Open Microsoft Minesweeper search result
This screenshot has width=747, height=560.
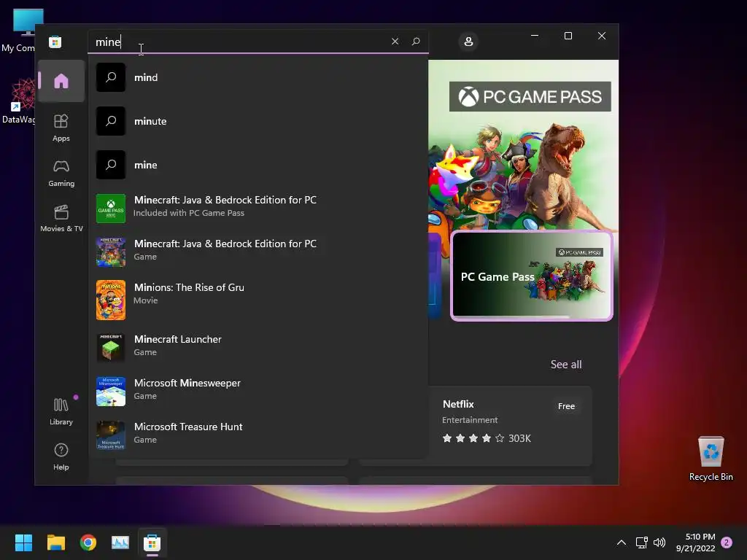click(258, 391)
